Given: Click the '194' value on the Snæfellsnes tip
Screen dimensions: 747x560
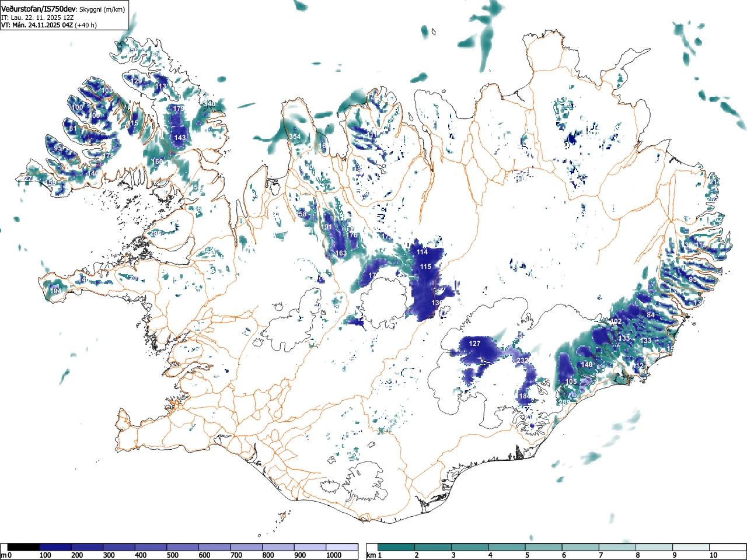Looking at the screenshot, I should [x=55, y=291].
